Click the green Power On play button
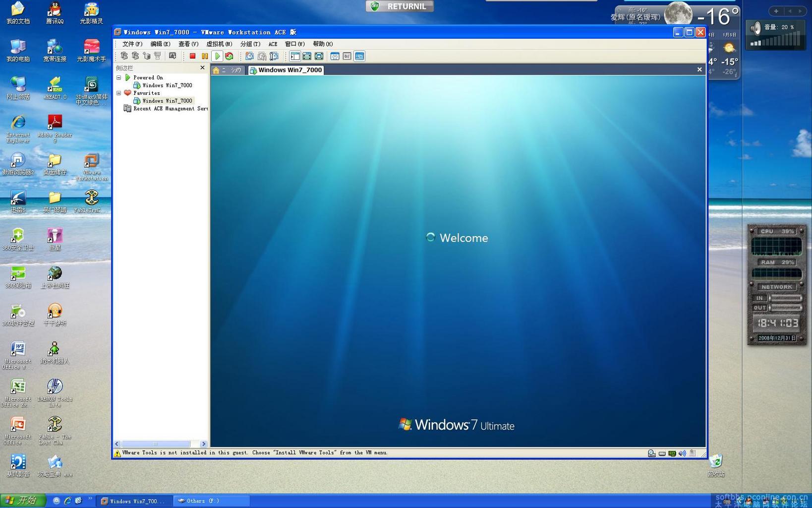 [x=217, y=56]
